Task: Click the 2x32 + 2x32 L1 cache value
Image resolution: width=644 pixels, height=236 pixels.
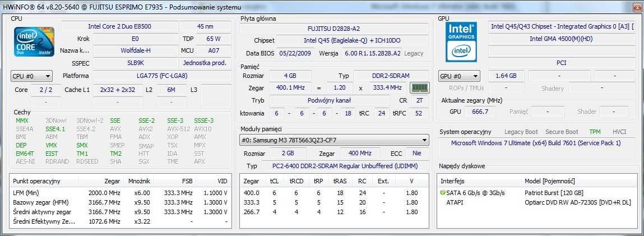Action: (x=118, y=90)
